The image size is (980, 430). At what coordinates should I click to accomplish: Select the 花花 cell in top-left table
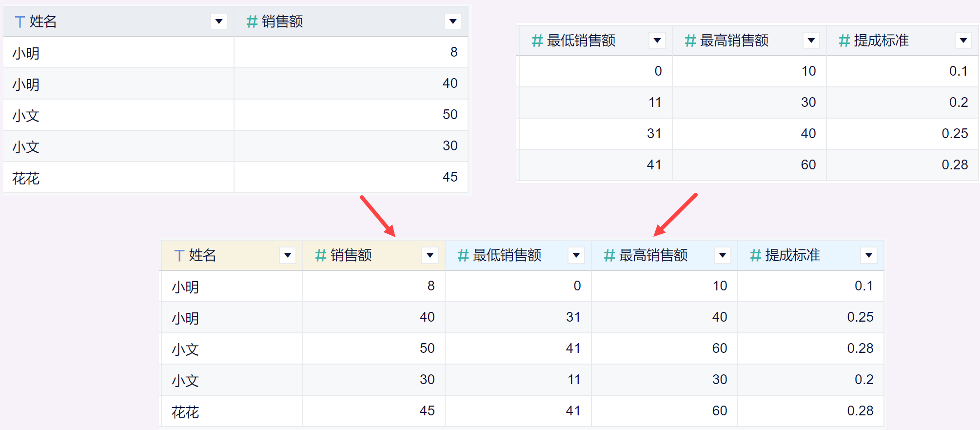point(26,178)
